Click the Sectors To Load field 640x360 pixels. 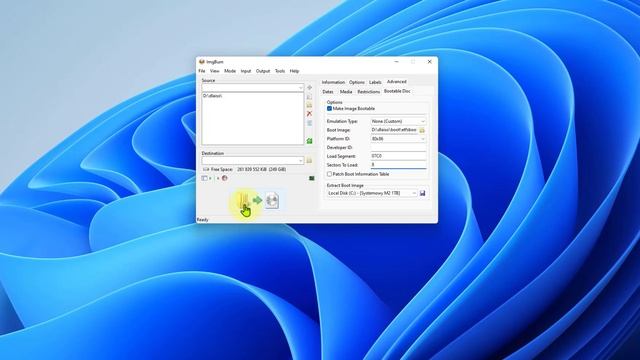click(x=398, y=165)
